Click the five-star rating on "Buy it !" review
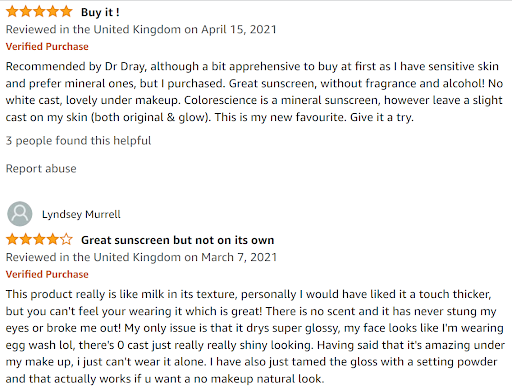Screen dimensions: 512x389 tap(39, 11)
